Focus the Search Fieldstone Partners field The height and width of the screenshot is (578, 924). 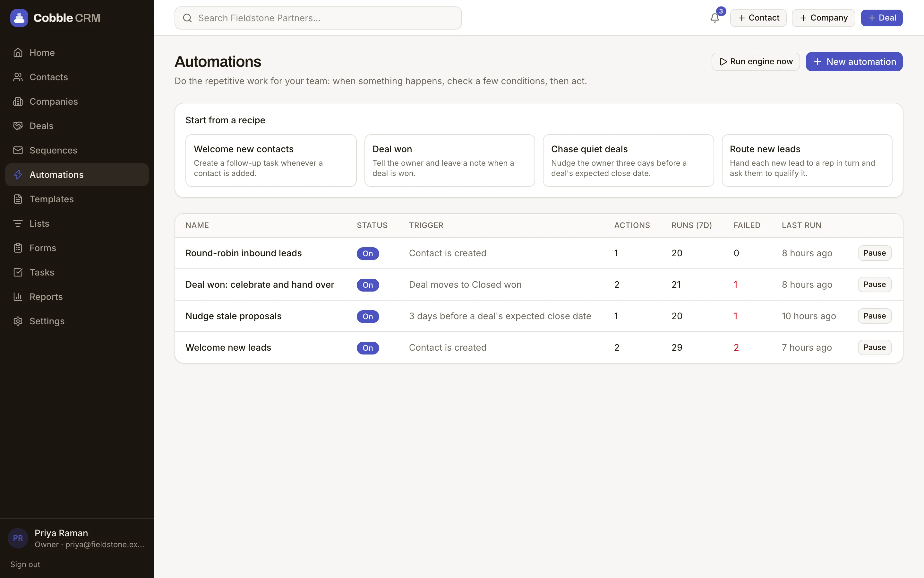[x=318, y=18]
